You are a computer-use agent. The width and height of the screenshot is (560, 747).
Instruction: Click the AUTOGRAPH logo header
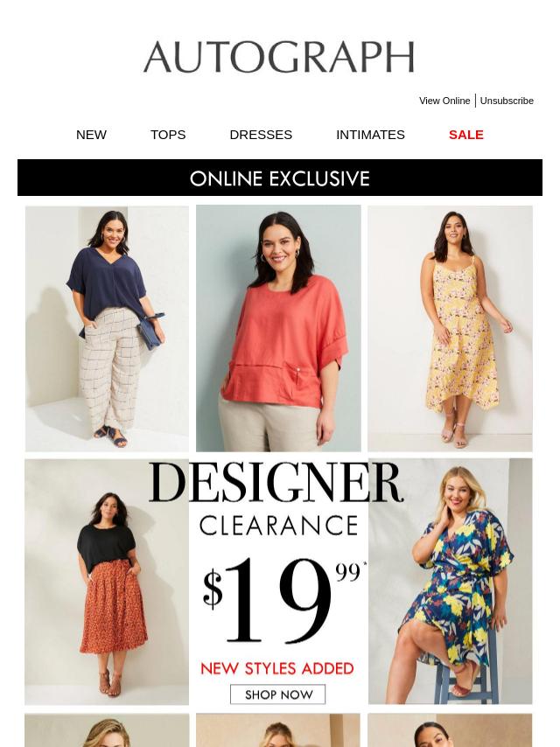coord(279,57)
